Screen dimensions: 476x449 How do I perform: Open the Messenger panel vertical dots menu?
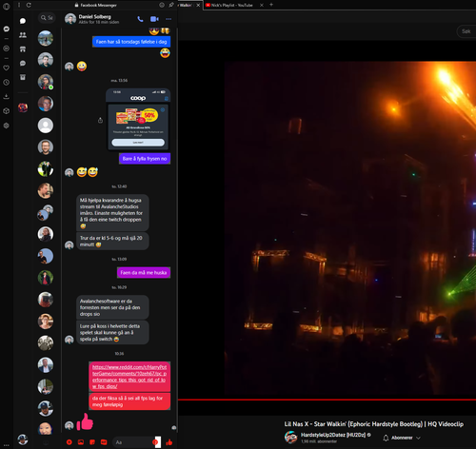pyautogui.click(x=19, y=5)
